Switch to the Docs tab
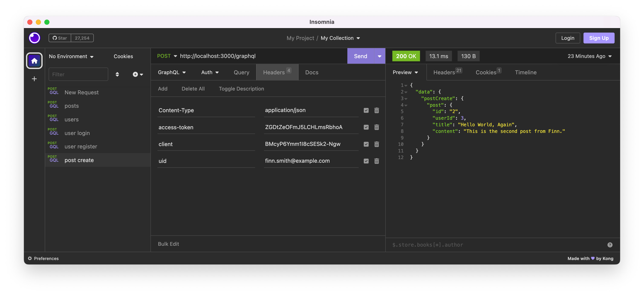 pyautogui.click(x=312, y=72)
